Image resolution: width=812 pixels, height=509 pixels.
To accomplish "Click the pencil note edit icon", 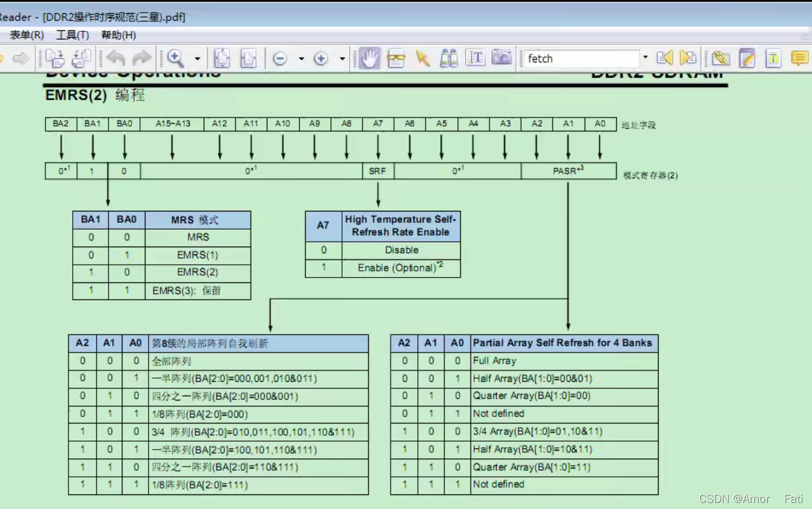I will pyautogui.click(x=747, y=58).
